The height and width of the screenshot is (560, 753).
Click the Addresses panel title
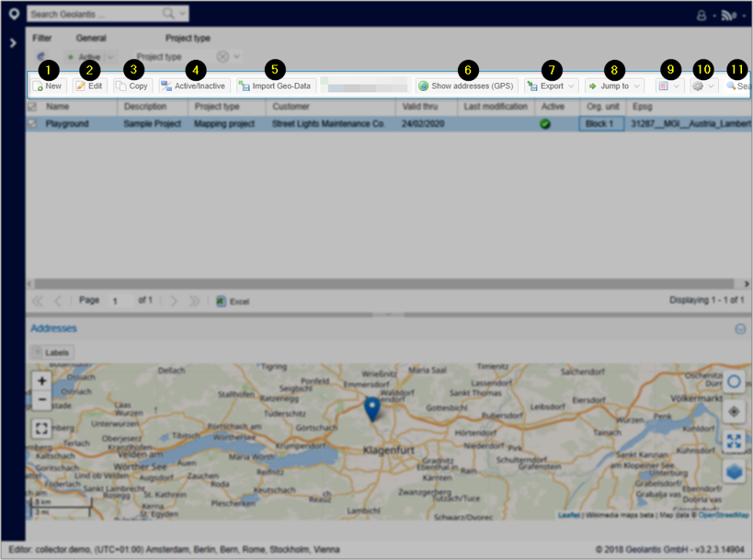[53, 328]
